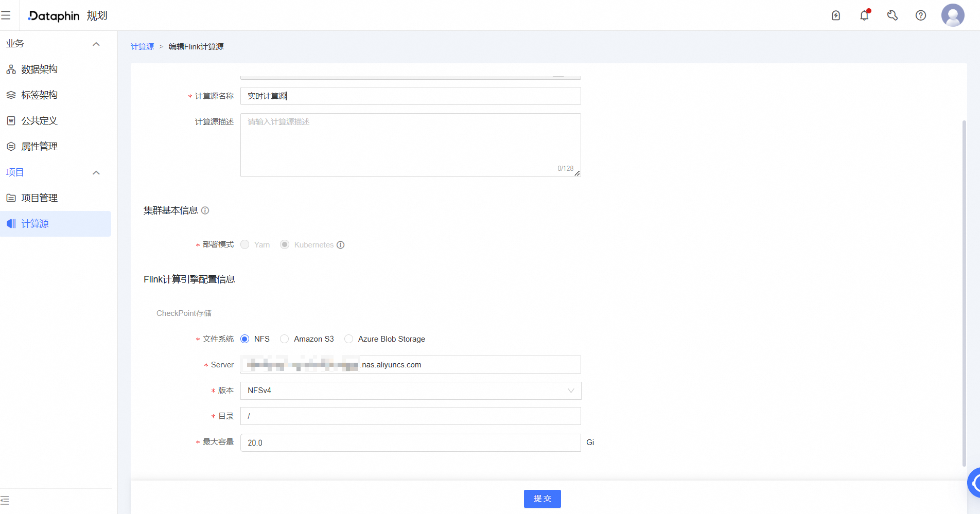Click the info icon next to Kubernetes
This screenshot has width=980, height=514.
[x=341, y=245]
